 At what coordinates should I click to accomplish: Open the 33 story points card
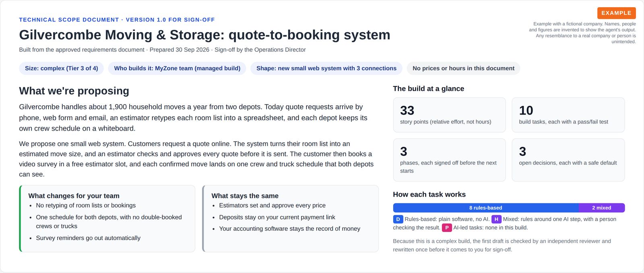click(449, 115)
